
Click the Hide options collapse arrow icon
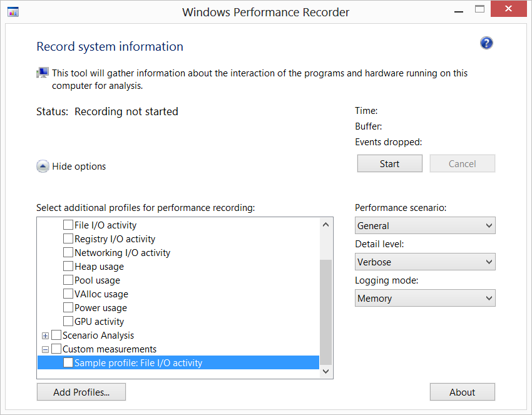[x=43, y=167]
